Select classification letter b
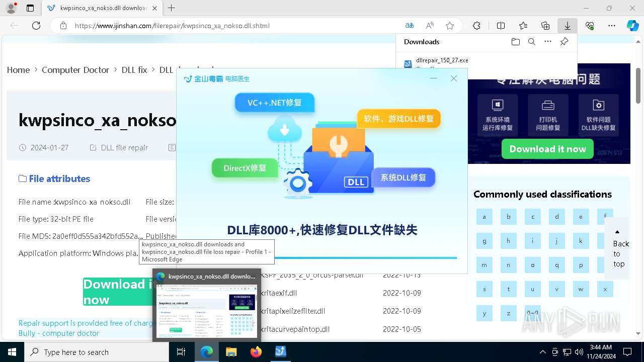 508,217
